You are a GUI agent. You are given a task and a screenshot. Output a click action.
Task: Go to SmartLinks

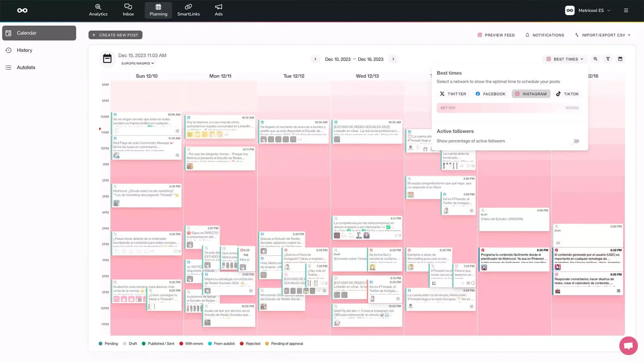pyautogui.click(x=189, y=10)
